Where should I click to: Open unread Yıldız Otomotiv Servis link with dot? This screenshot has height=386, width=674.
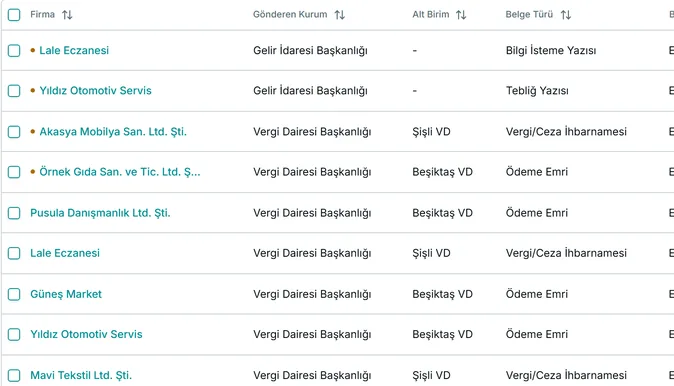pyautogui.click(x=95, y=91)
